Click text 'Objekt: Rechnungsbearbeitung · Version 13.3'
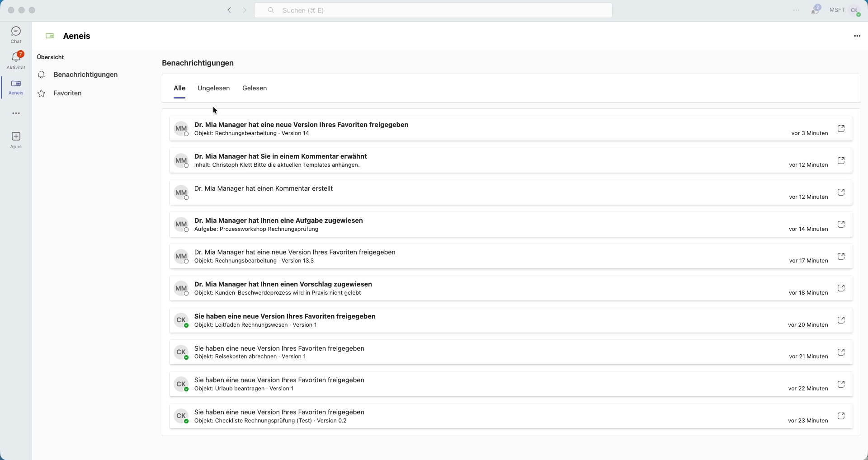Image resolution: width=868 pixels, height=460 pixels. pos(254,261)
